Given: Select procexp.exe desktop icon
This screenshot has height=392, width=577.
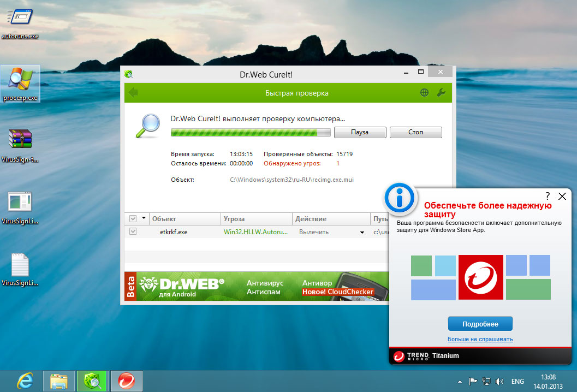Looking at the screenshot, I should (20, 84).
